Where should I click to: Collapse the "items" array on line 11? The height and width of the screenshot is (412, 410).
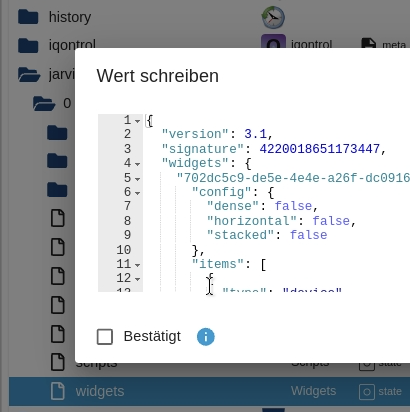coord(137,265)
